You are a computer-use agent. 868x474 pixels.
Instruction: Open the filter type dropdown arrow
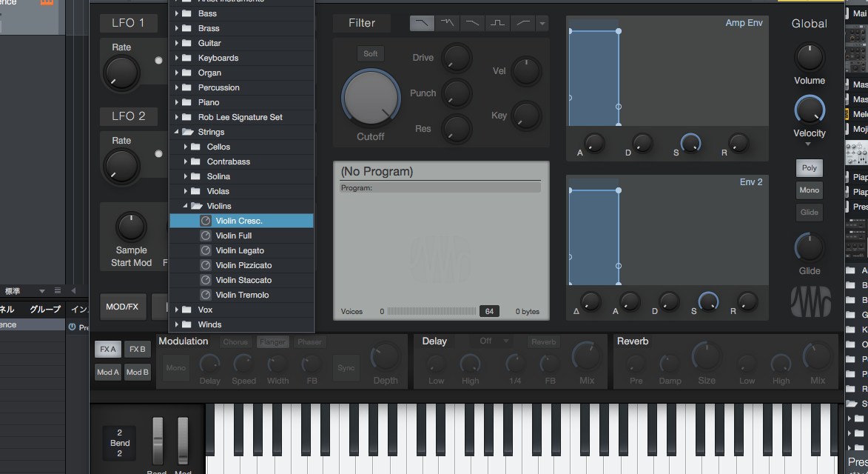click(542, 23)
